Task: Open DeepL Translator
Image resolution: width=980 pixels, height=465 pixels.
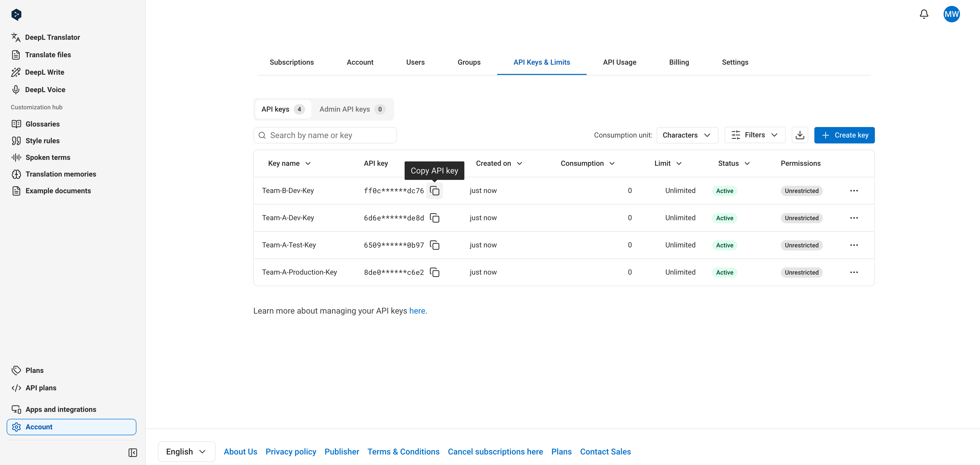Action: coord(46,37)
